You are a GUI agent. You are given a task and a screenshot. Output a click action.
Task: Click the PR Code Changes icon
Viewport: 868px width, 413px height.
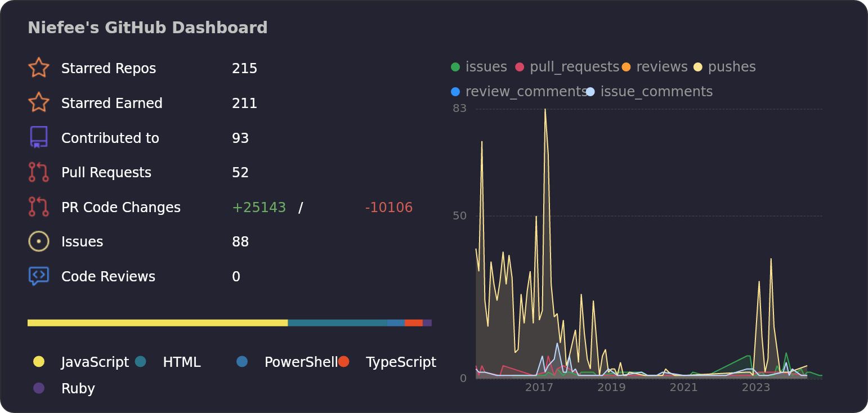click(38, 206)
